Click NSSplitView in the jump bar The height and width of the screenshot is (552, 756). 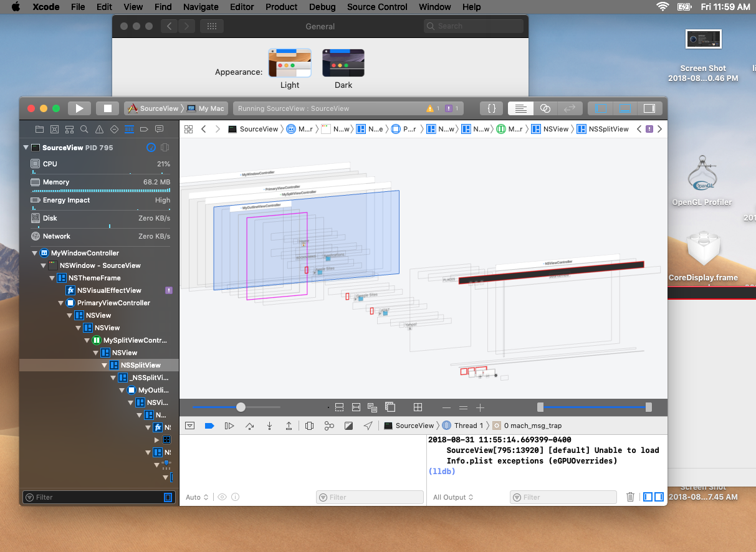[603, 129]
